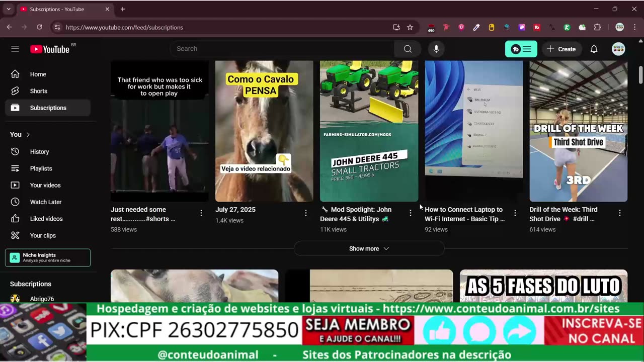Expand the Chrome tab search dropdown

9,9
